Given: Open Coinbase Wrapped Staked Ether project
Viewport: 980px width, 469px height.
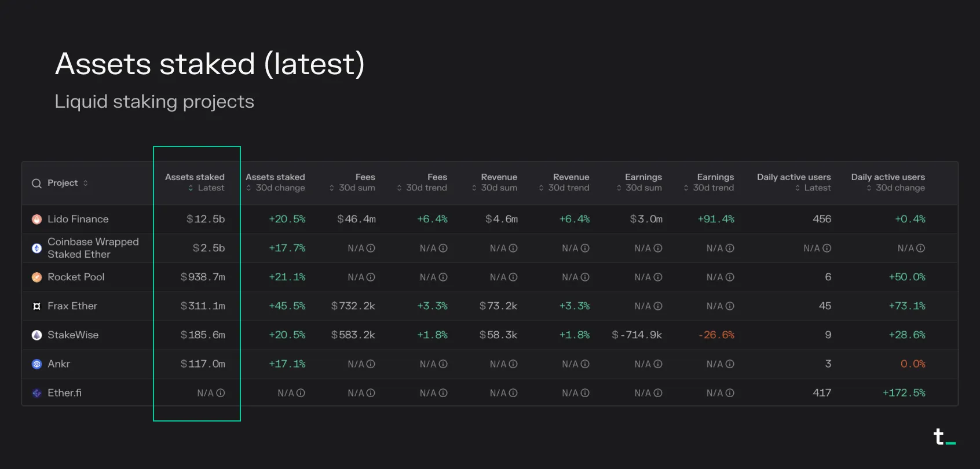Looking at the screenshot, I should pos(93,248).
